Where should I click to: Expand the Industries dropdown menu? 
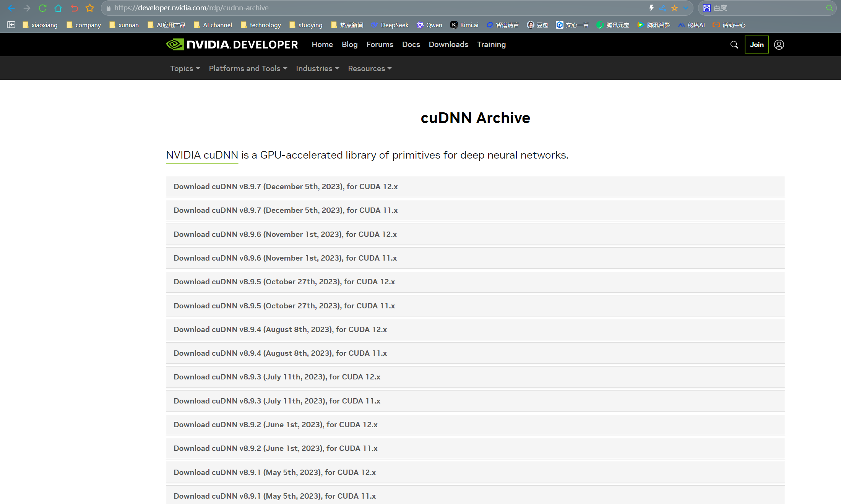pos(317,68)
